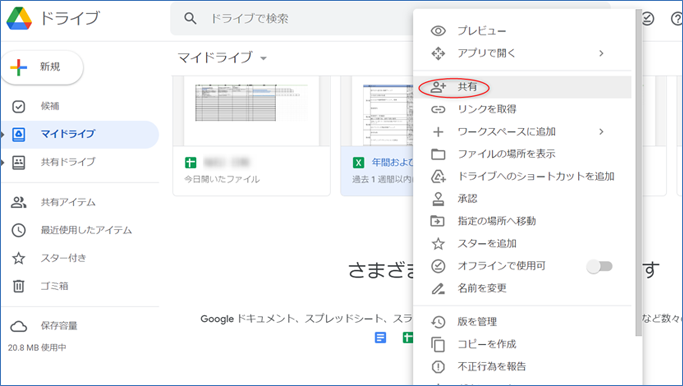Select リンクを取得 menu entry
The width and height of the screenshot is (683, 386).
click(x=522, y=109)
